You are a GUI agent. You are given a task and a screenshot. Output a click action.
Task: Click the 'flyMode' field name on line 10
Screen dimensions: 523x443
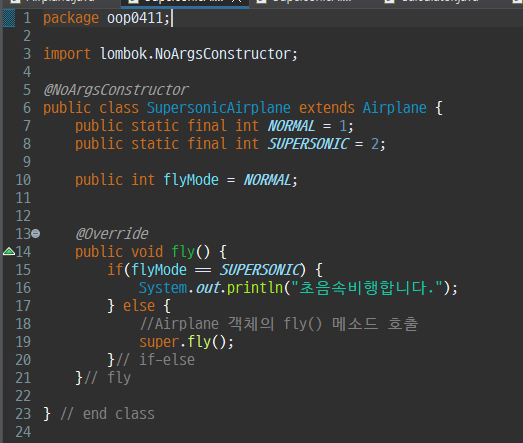coord(191,180)
